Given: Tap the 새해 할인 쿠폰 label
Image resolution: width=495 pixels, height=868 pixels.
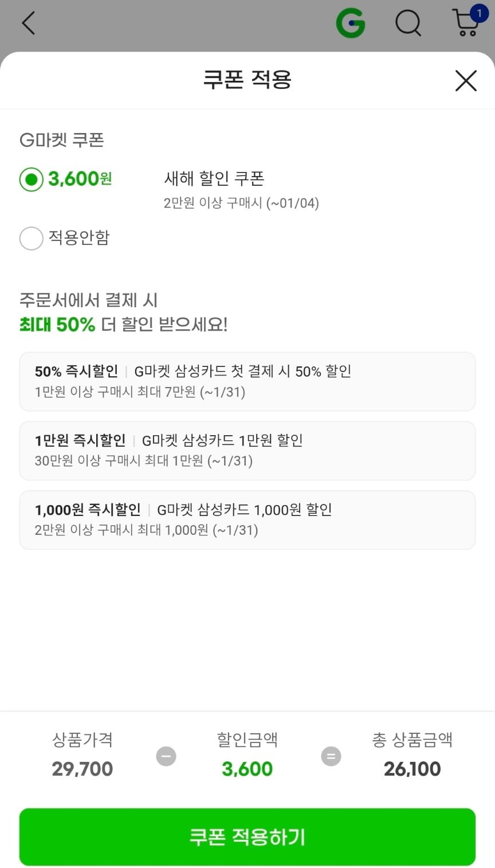Looking at the screenshot, I should pos(214,179).
